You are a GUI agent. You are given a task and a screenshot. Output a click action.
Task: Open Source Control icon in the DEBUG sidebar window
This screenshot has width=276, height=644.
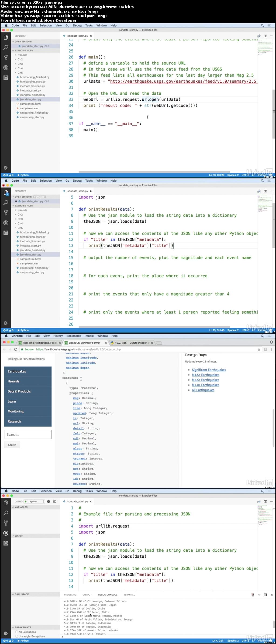(x=6, y=523)
